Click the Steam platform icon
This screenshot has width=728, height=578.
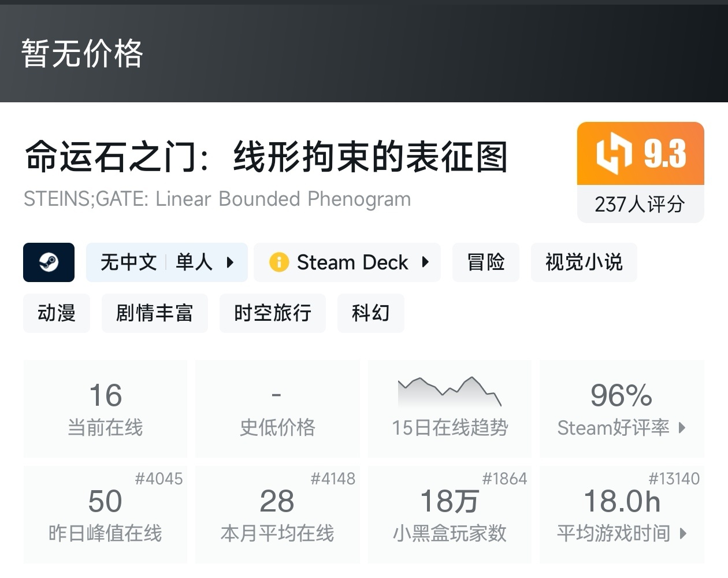coord(49,262)
